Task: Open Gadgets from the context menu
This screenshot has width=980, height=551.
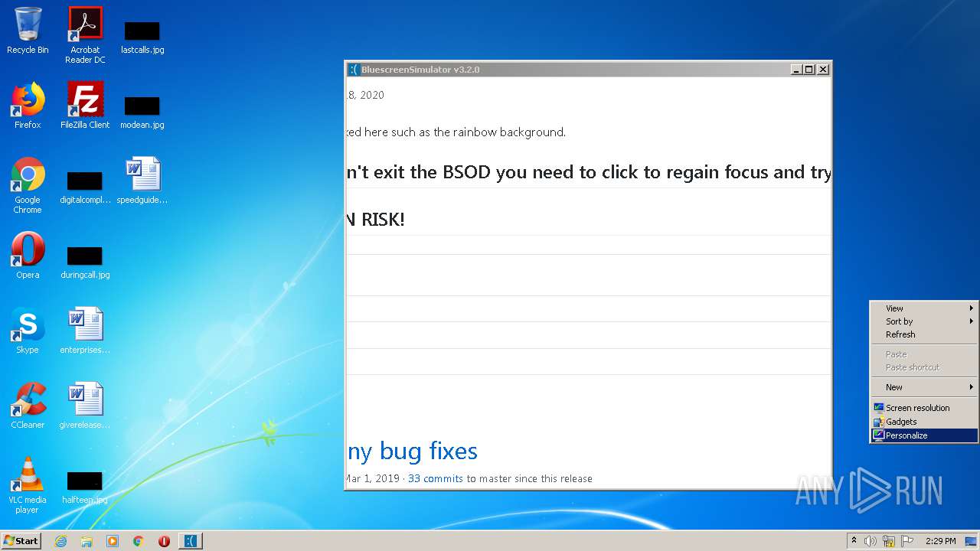Action: pos(924,422)
